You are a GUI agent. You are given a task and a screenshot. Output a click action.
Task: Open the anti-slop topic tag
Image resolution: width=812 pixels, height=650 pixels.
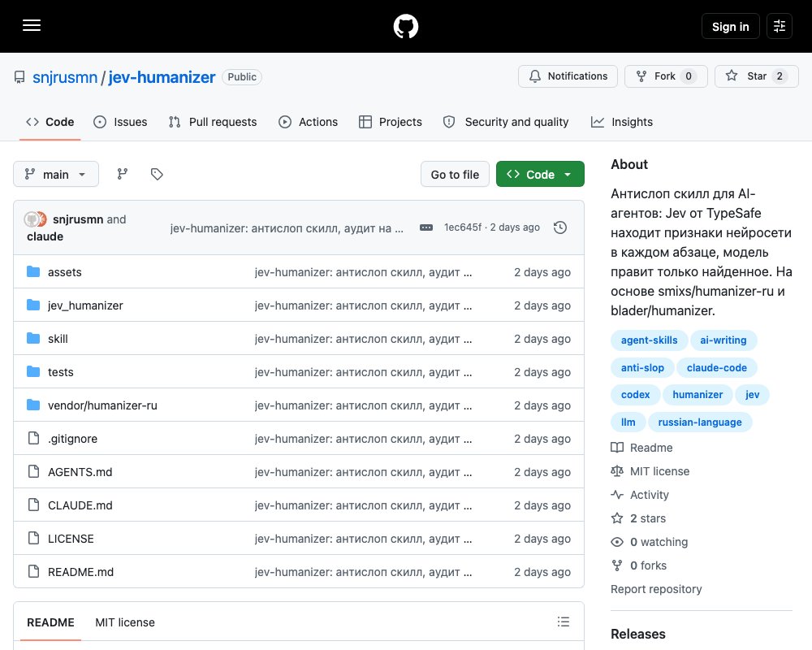tap(642, 367)
